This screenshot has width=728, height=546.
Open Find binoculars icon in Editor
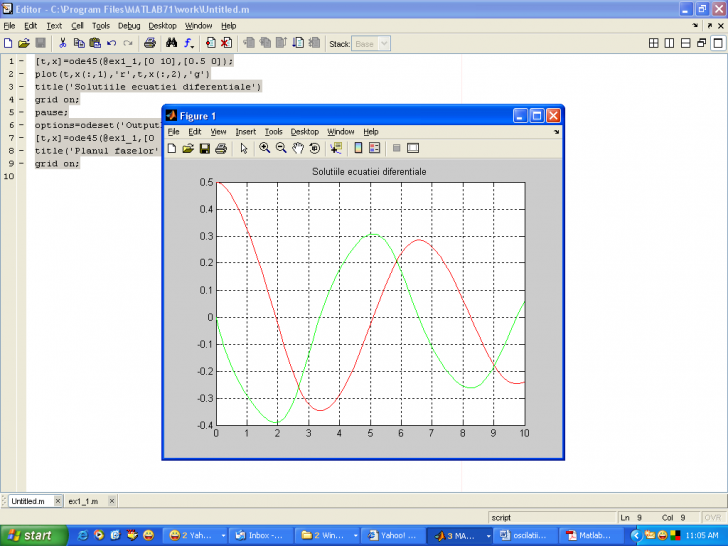(171, 44)
